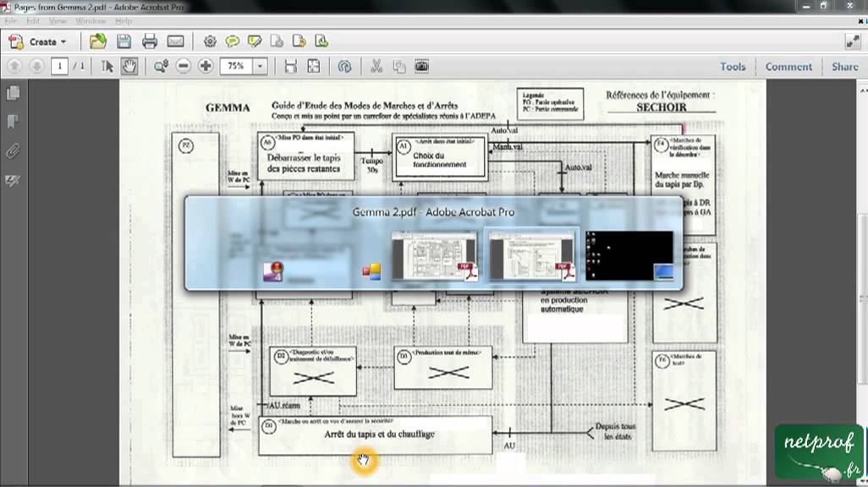
Task: Fit one full page icon
Action: [x=313, y=67]
